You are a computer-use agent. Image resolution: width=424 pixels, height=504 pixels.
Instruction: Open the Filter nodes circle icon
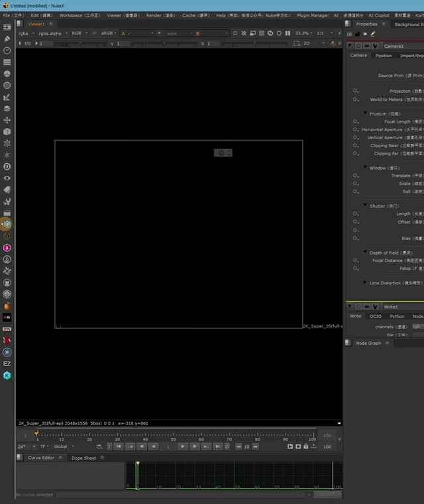(x=7, y=85)
